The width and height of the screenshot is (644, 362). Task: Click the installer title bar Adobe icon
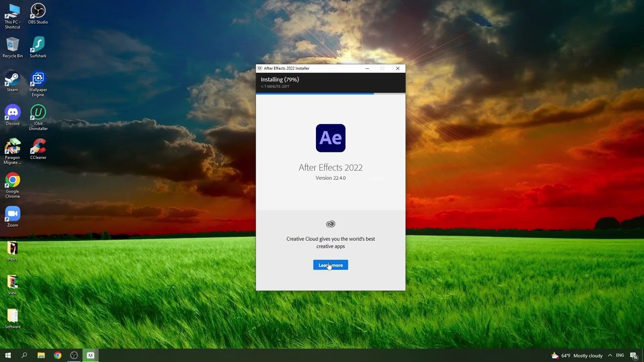260,68
